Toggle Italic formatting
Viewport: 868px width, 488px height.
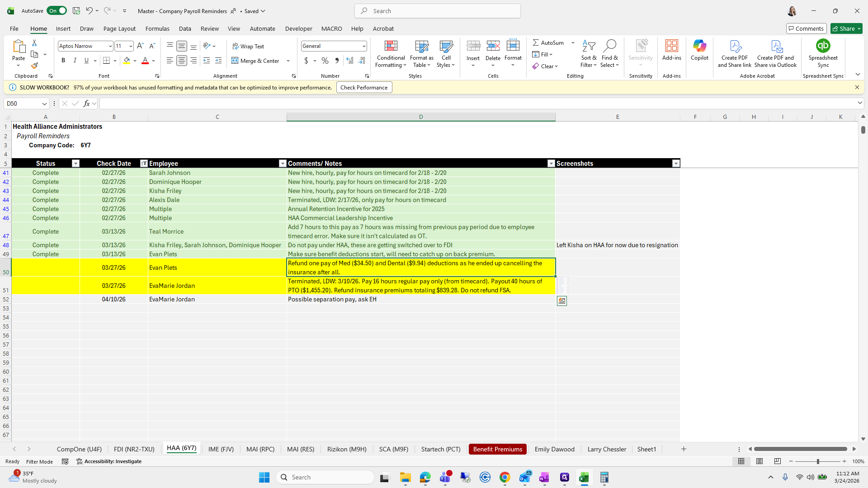point(75,61)
